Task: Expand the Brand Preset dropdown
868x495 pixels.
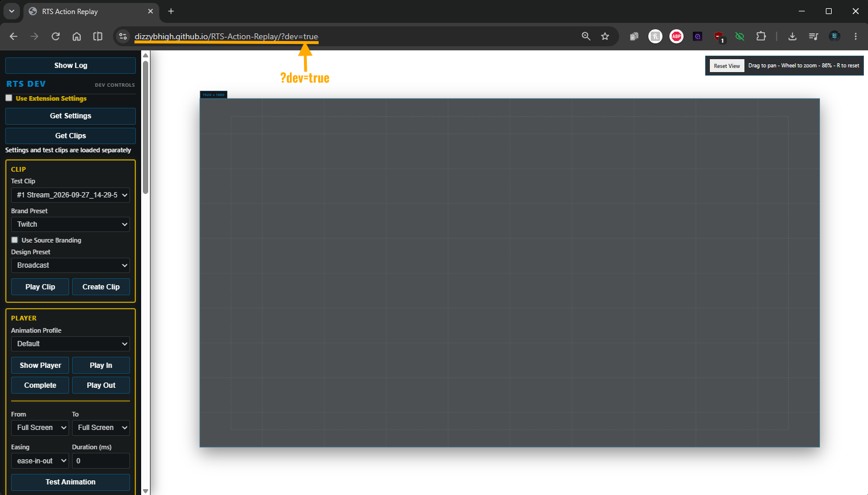Action: click(70, 224)
